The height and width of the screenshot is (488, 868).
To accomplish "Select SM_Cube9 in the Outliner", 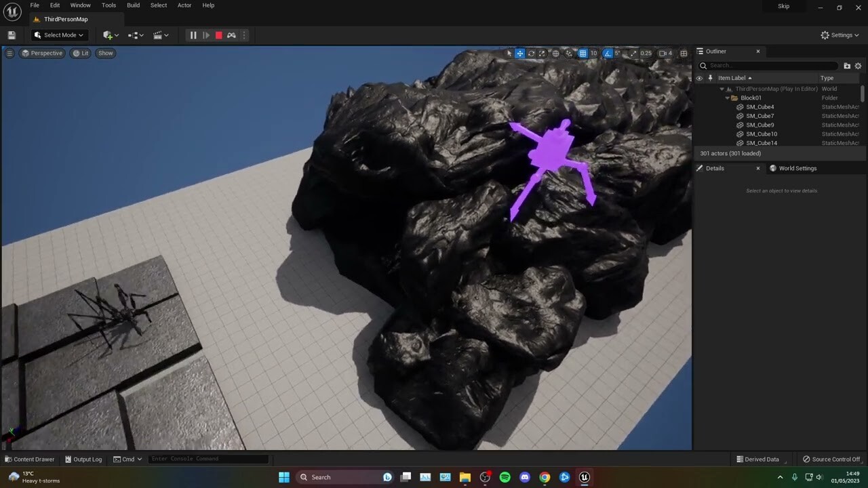I will pyautogui.click(x=759, y=125).
